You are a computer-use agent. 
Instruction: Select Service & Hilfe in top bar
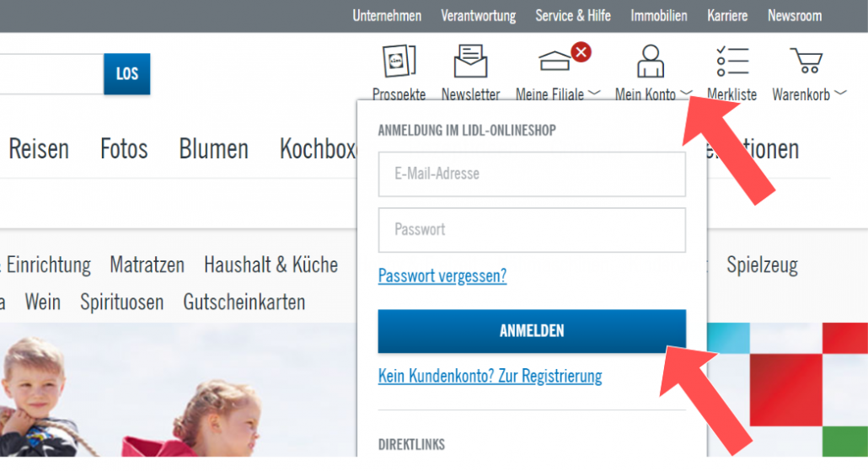[573, 16]
